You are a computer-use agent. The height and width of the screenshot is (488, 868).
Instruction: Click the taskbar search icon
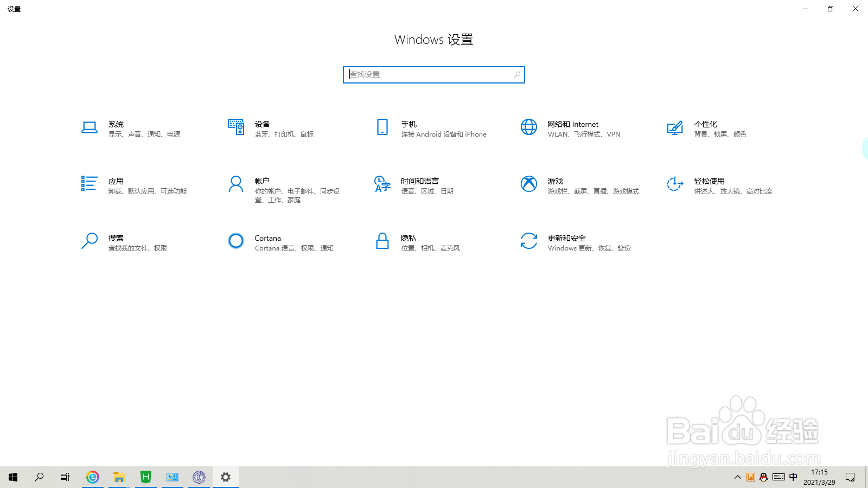click(39, 477)
